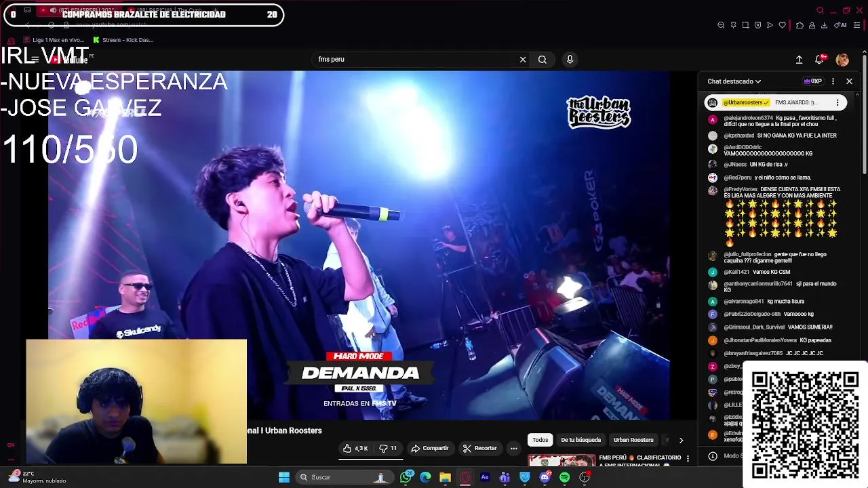
Task: Select the Todos filter chip
Action: click(540, 440)
